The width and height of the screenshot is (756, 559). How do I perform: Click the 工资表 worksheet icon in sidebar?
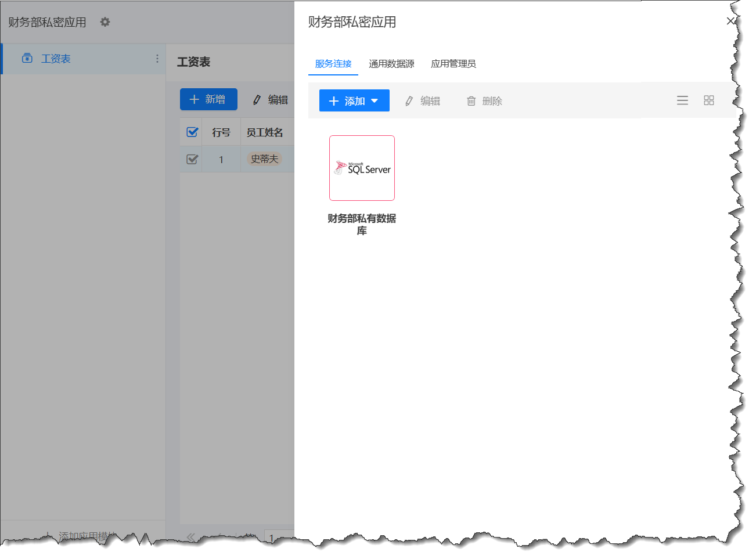point(27,58)
